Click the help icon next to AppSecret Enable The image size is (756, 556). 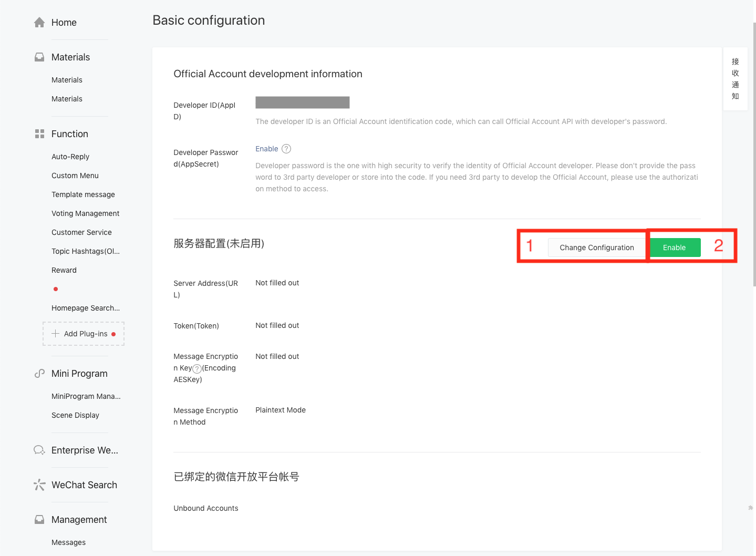click(286, 149)
